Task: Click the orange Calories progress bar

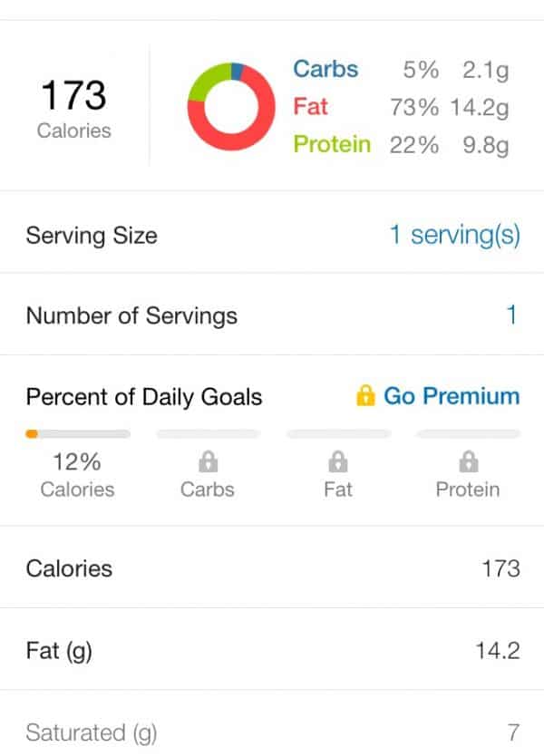Action: click(x=78, y=434)
